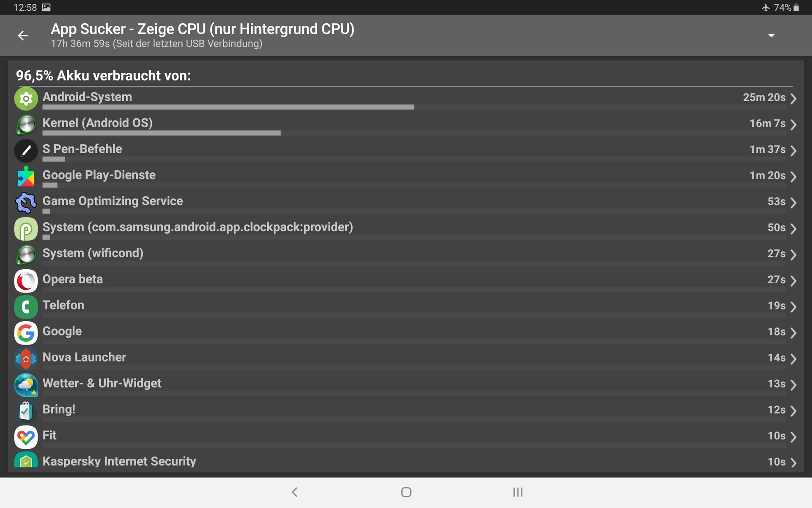The image size is (812, 508).
Task: Click the S Pen-Befehle pen icon
Action: [26, 151]
